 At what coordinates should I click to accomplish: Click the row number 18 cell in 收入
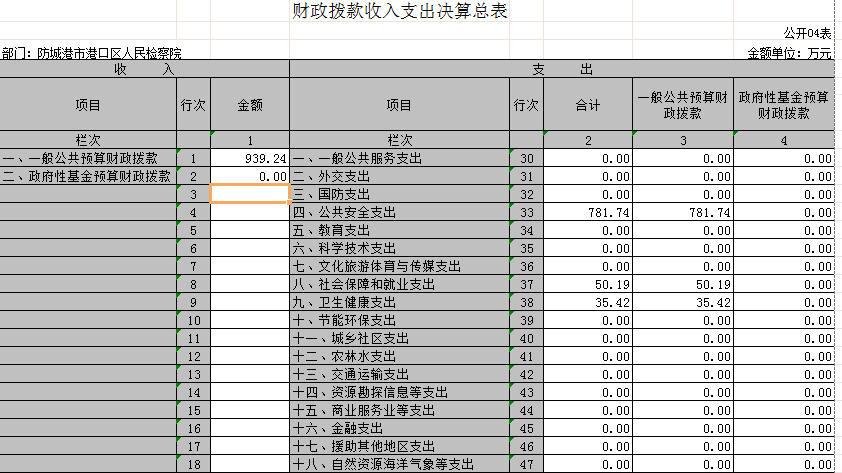(193, 464)
